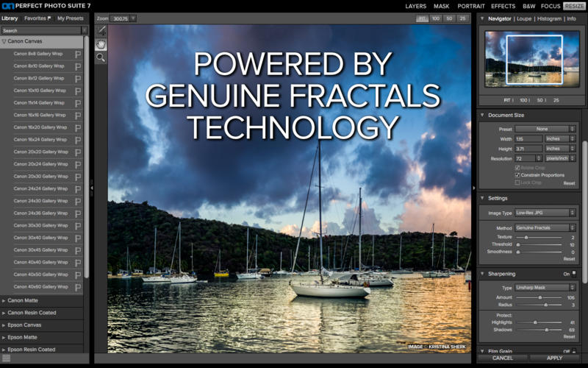Click the CANCEL button

[x=503, y=358]
